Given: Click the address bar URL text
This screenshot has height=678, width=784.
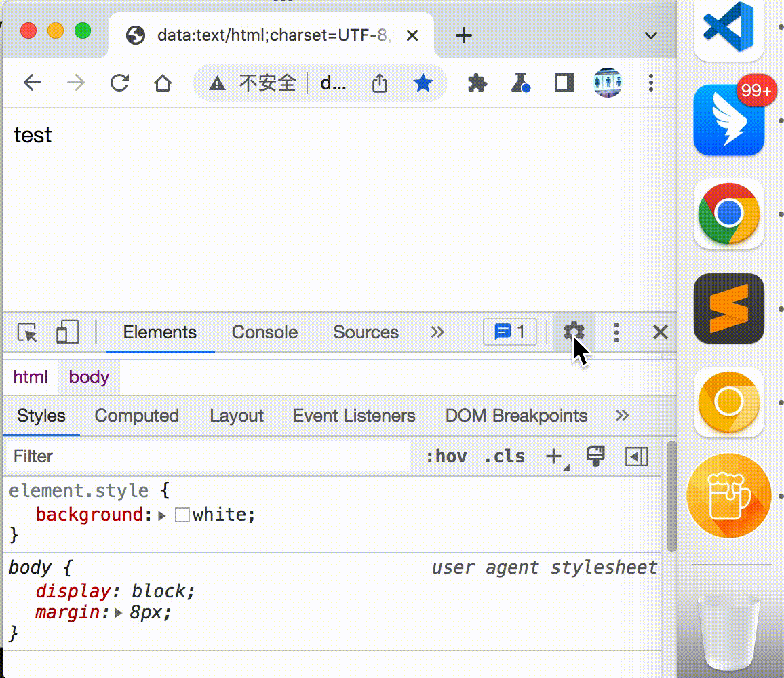Looking at the screenshot, I should point(333,83).
